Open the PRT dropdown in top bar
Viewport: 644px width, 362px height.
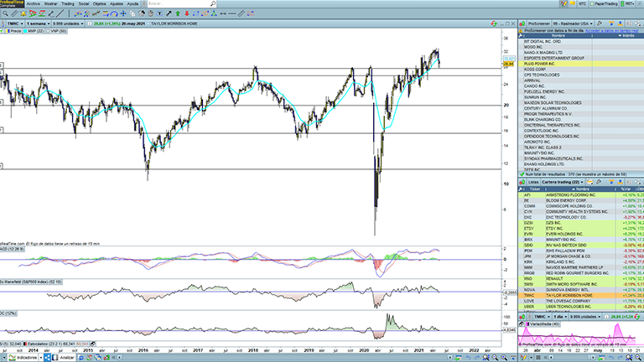628,3
